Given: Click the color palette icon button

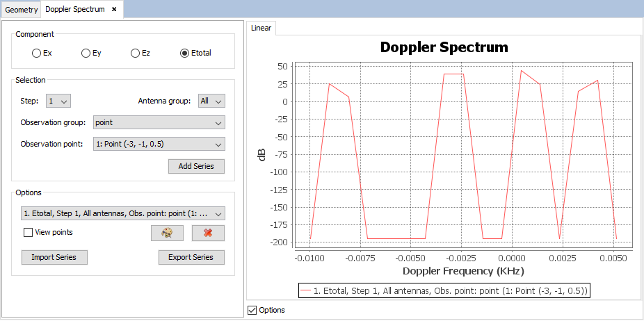Looking at the screenshot, I should [167, 233].
